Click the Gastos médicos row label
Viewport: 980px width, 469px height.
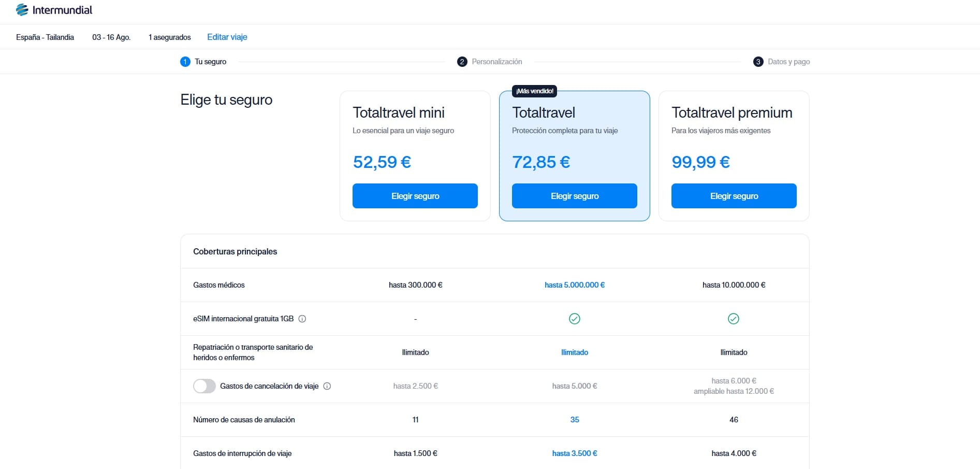pyautogui.click(x=219, y=285)
